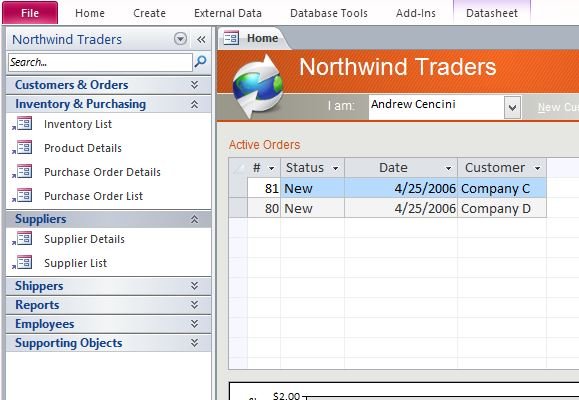This screenshot has width=579, height=400.
Task: Click the search magnifier icon
Action: pyautogui.click(x=200, y=61)
